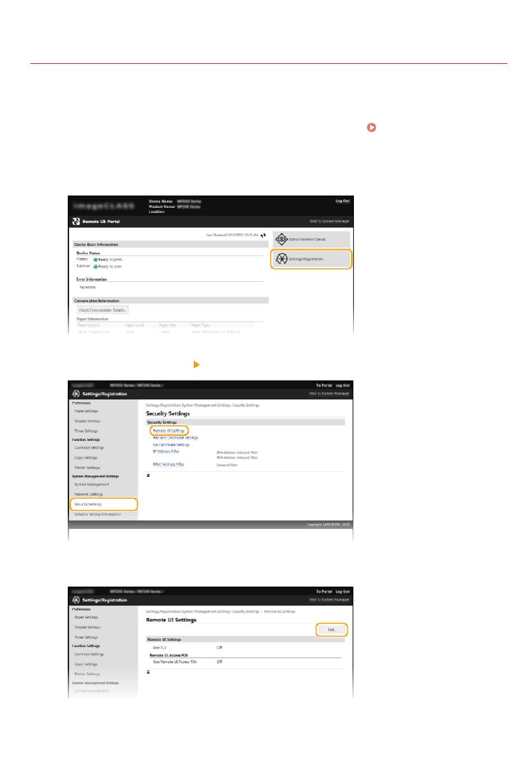Viewport: 532px width, 767px height.
Task: Click To Portal on the Security Settings page
Action: pyautogui.click(x=324, y=385)
